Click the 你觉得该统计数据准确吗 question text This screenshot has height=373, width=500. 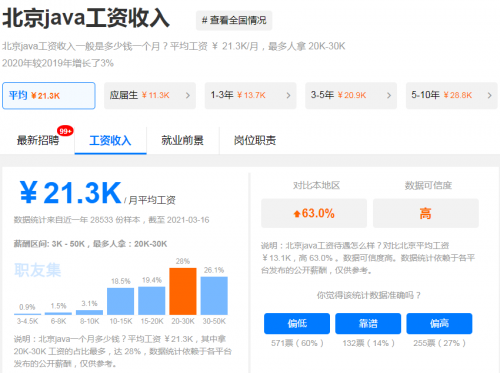point(369,295)
